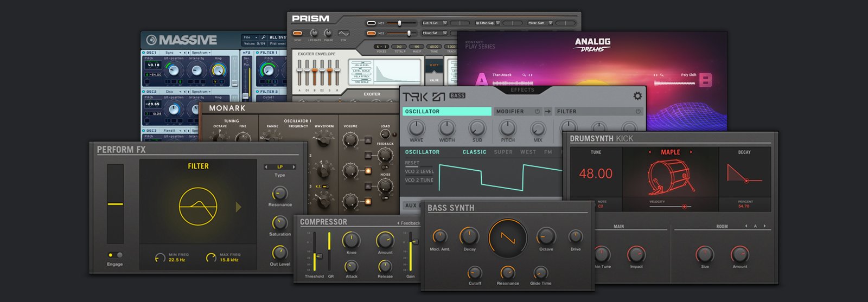Screen dimensions: 868x302
Task: Toggle the Modifier power button
Action: coord(537,111)
